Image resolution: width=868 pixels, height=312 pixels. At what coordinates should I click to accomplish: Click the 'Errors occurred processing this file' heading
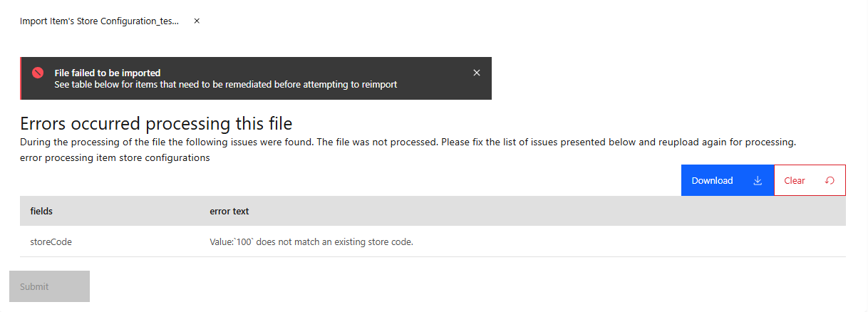(156, 123)
